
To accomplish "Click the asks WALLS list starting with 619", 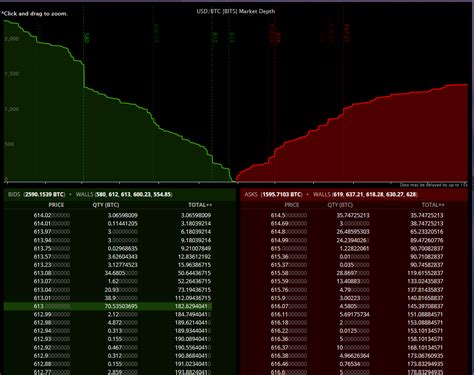I will pos(365,194).
